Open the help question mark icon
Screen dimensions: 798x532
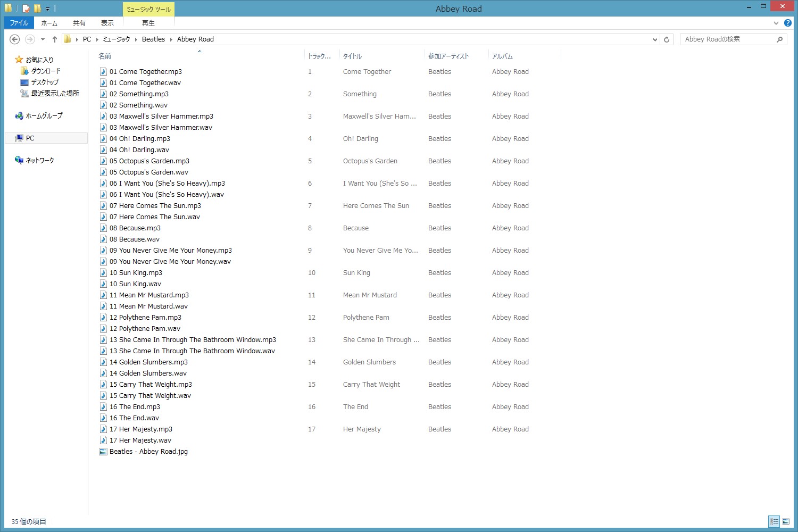click(x=788, y=23)
